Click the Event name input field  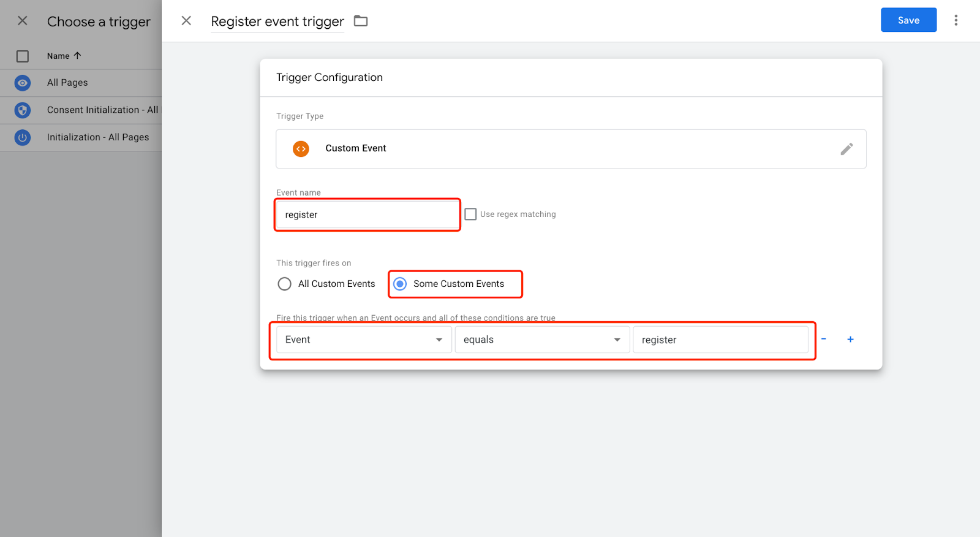tap(367, 215)
